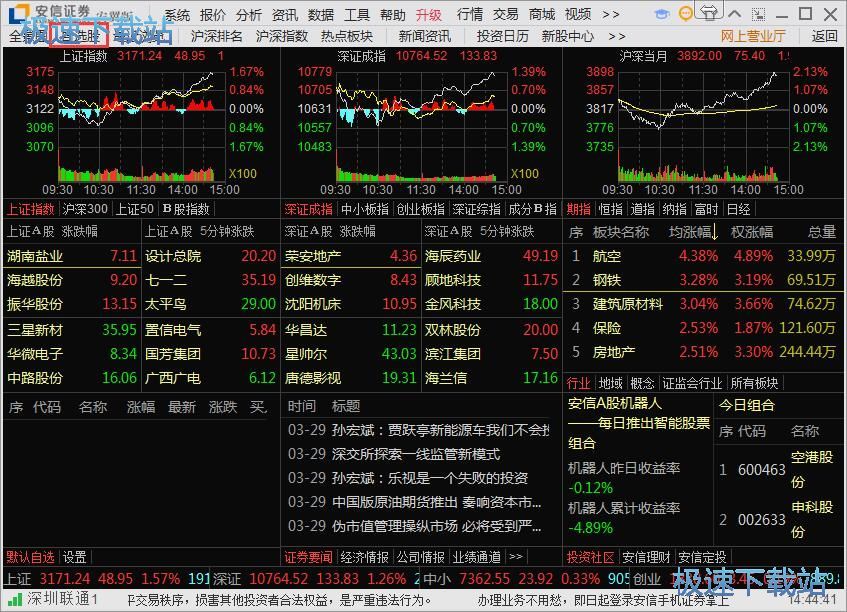Viewport: 847px width, 612px height.
Task: Open the 经济情报 news tab
Action: tap(365, 556)
